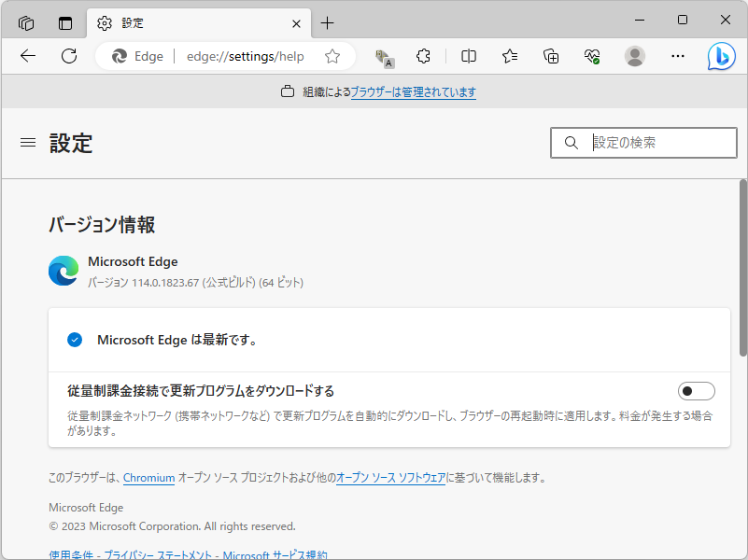Open the Favorites list icon
The image size is (748, 560).
tap(509, 56)
